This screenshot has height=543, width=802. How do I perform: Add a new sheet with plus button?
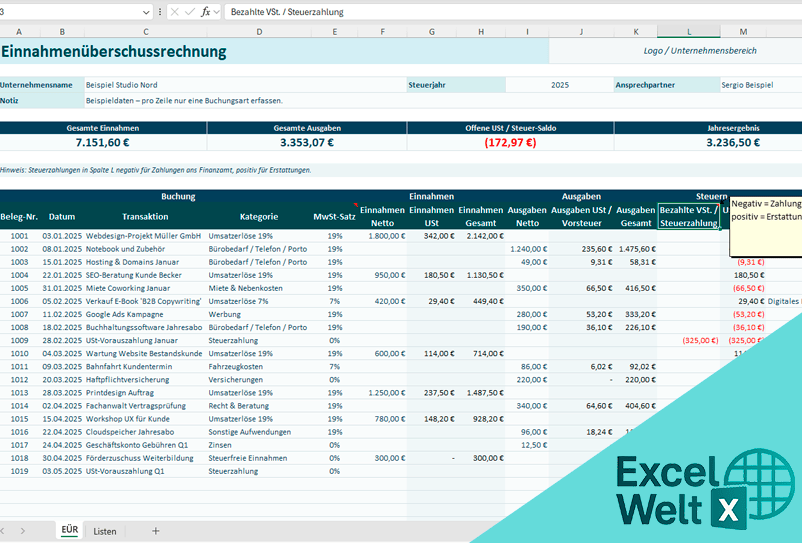point(155,531)
